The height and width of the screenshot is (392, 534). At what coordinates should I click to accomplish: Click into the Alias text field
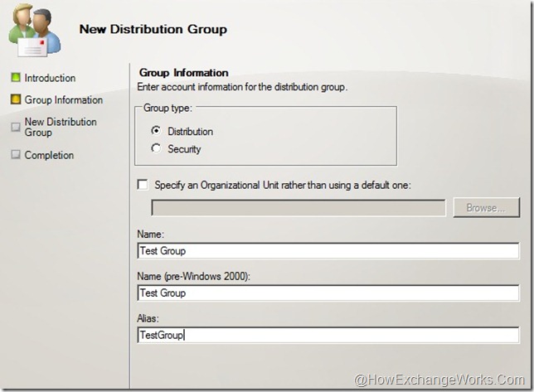click(x=328, y=335)
